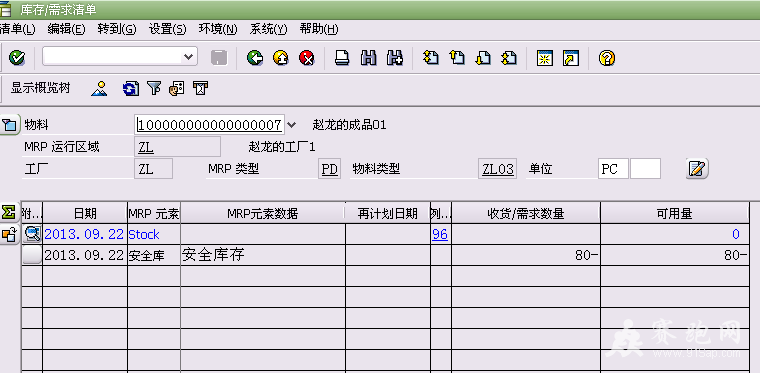Click the 工厂 field ZL
This screenshot has height=373, width=760.
click(153, 169)
